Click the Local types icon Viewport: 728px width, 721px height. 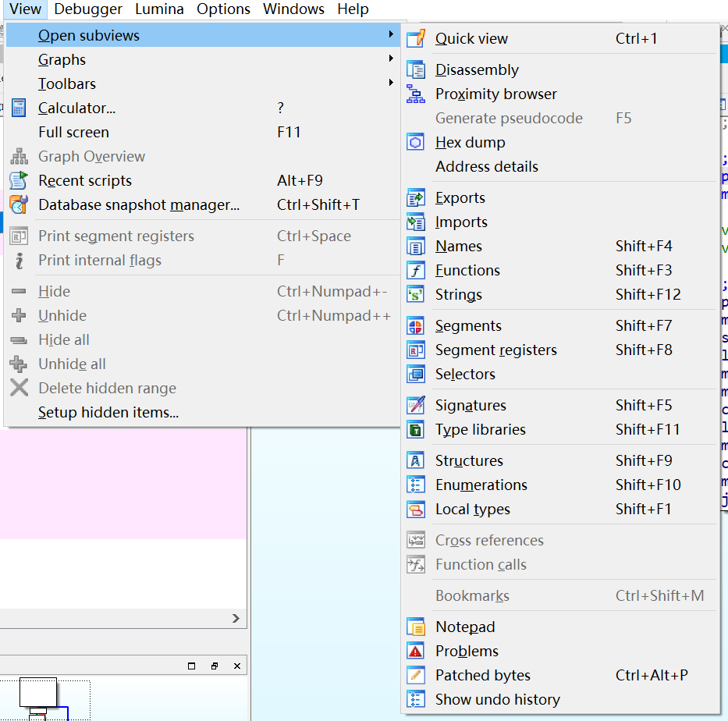[x=416, y=510]
